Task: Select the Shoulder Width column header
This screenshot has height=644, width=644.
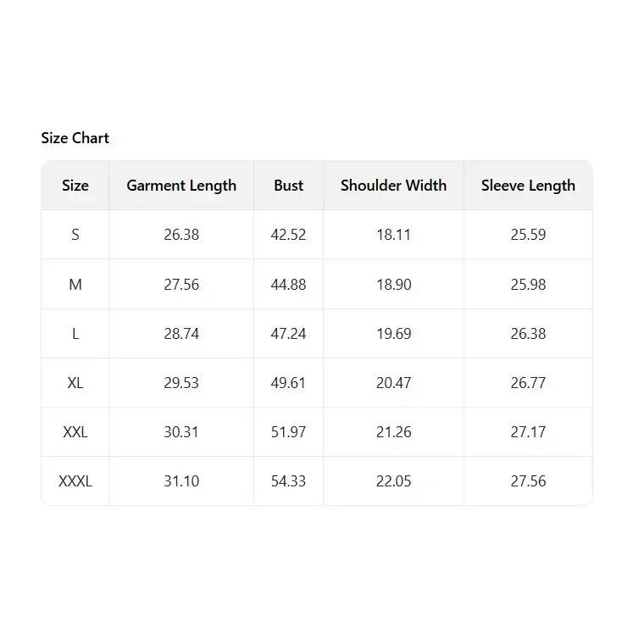Action: coord(393,186)
